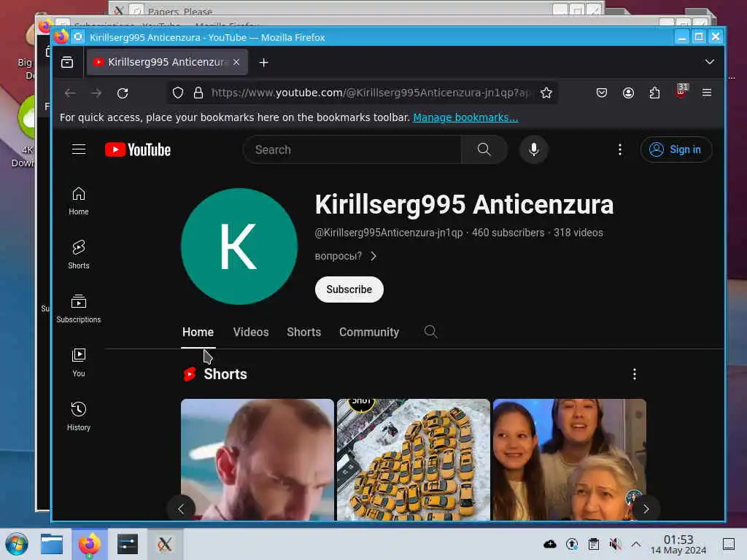The height and width of the screenshot is (560, 747).
Task: Search within channel using magnifier icon
Action: (x=430, y=332)
